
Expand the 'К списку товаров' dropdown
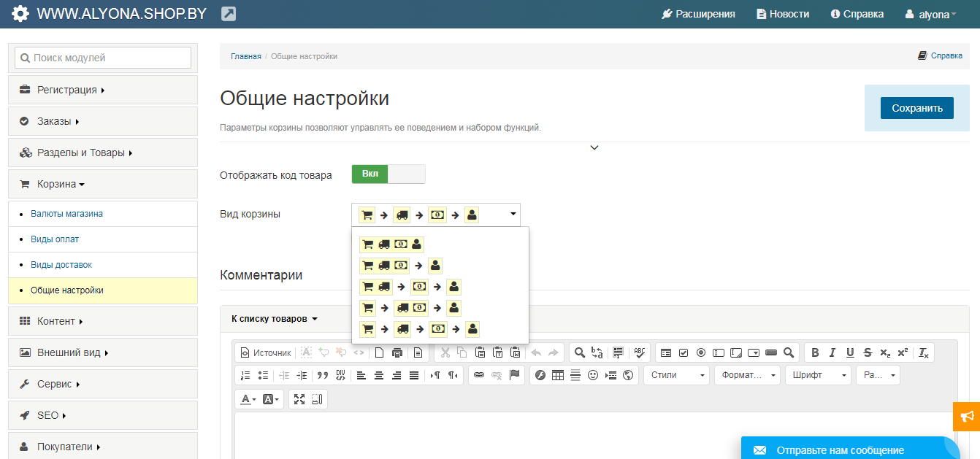coord(275,319)
